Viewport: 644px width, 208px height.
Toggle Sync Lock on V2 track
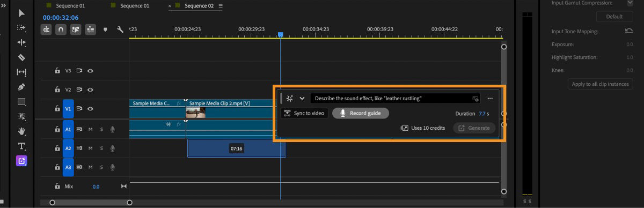[79, 90]
